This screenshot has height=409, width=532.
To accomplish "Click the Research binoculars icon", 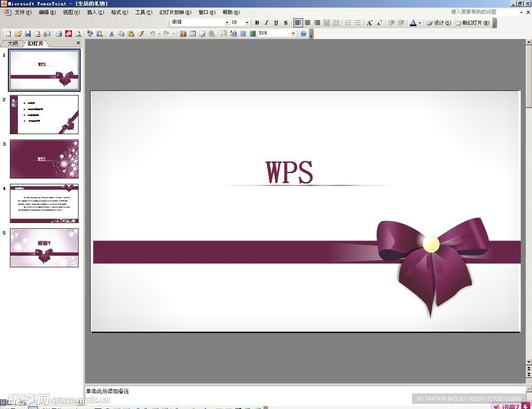I will coord(99,34).
